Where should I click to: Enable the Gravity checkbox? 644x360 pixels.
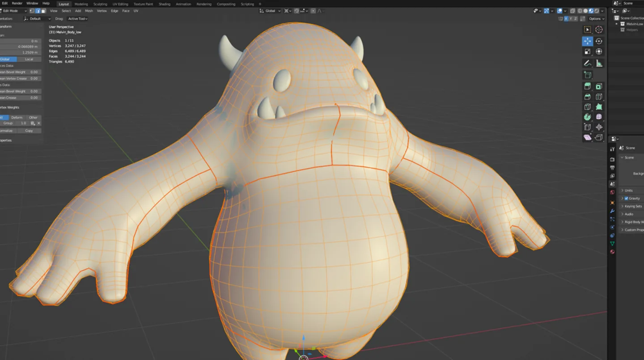[626, 198]
